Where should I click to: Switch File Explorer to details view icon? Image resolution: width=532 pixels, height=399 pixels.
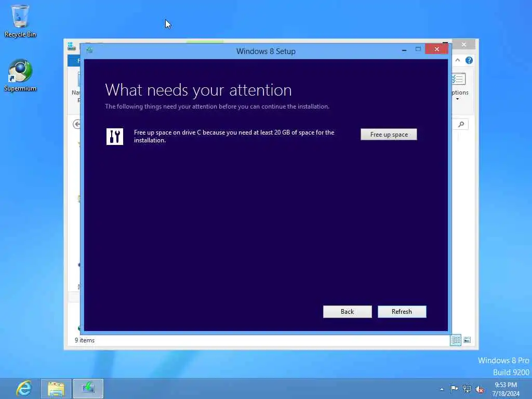coord(456,340)
